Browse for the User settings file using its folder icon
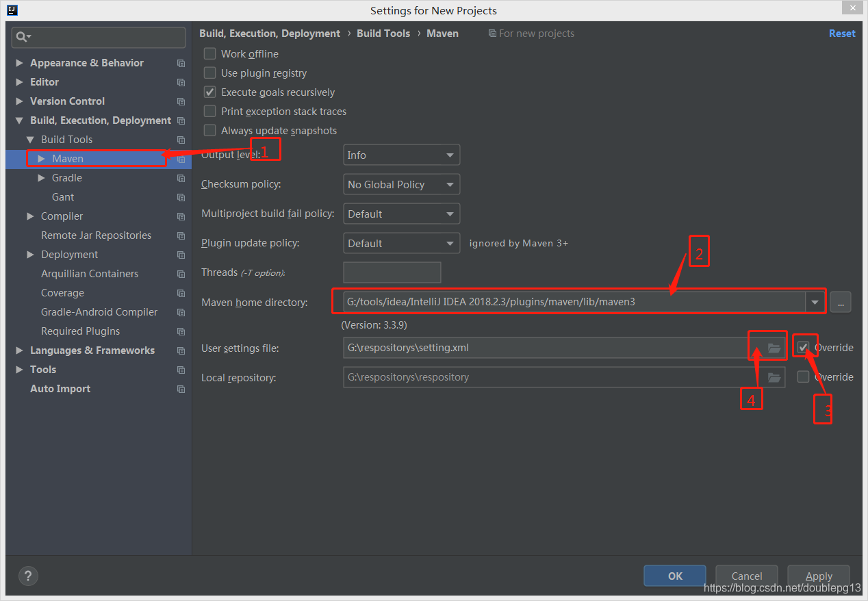This screenshot has width=868, height=601. (x=774, y=348)
